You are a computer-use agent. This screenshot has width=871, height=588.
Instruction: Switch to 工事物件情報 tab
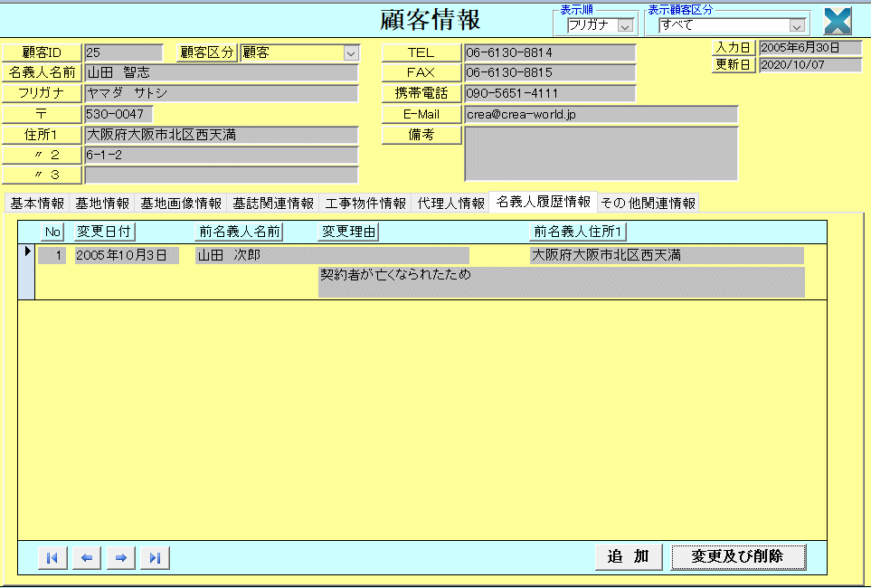(365, 204)
